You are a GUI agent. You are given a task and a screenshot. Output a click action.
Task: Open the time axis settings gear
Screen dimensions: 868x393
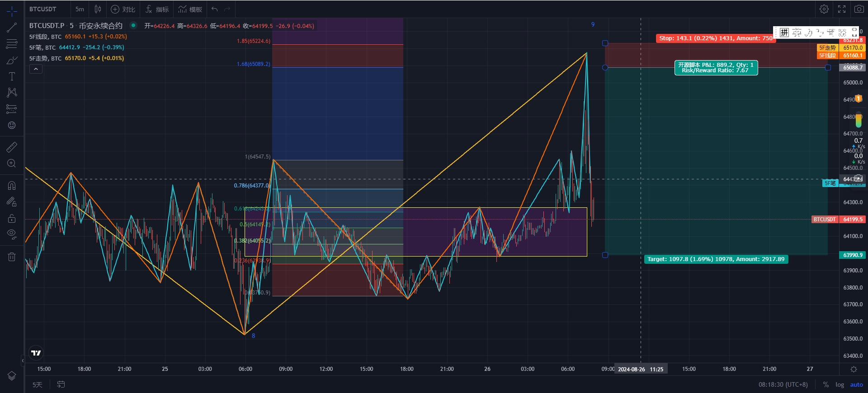[x=854, y=369]
